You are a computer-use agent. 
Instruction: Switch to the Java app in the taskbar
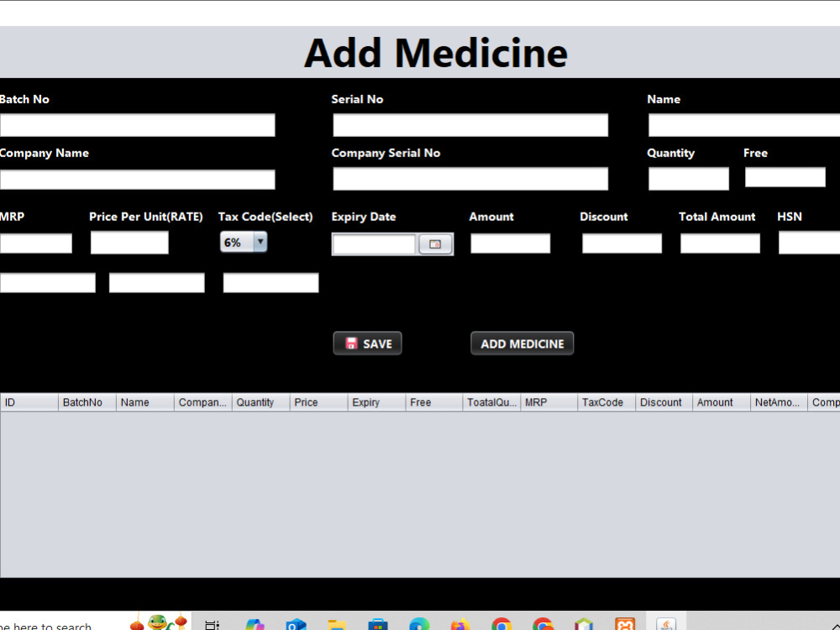[666, 625]
